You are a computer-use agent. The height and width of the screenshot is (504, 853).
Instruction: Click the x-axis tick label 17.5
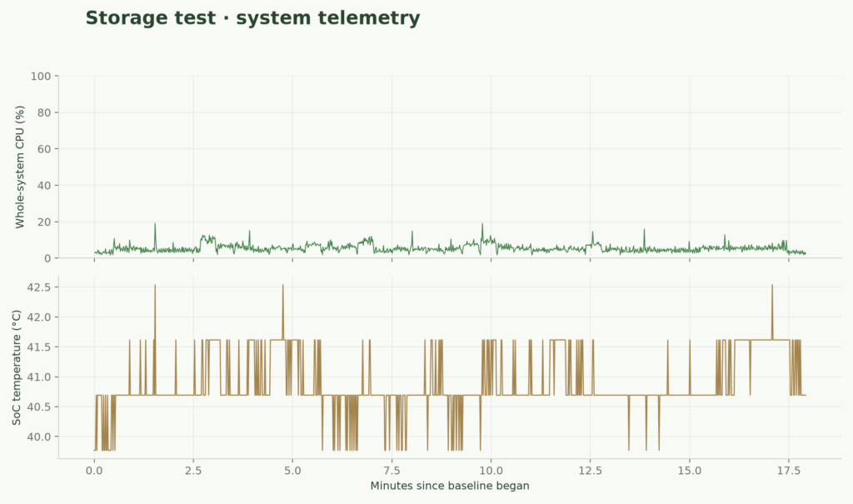coord(789,470)
